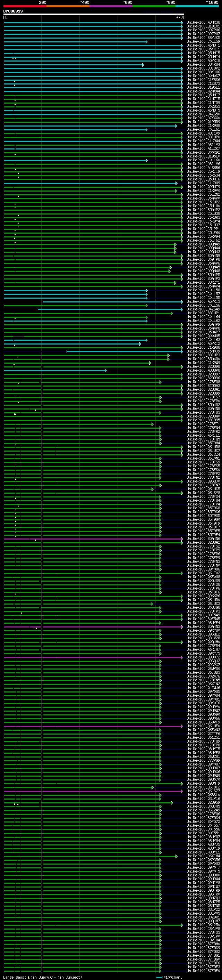Image resolution: width=222 pixels, height=980 pixels.
Task: Click hit label UniRef100_A6XIH4
Action: point(203,856)
